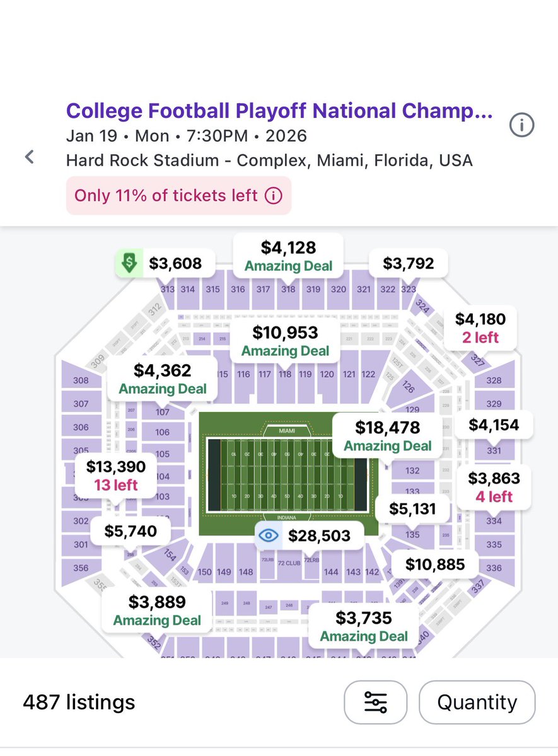Select the $3,735 Amazing Deal price tag
Screen dimensions: 558x756
click(x=364, y=626)
